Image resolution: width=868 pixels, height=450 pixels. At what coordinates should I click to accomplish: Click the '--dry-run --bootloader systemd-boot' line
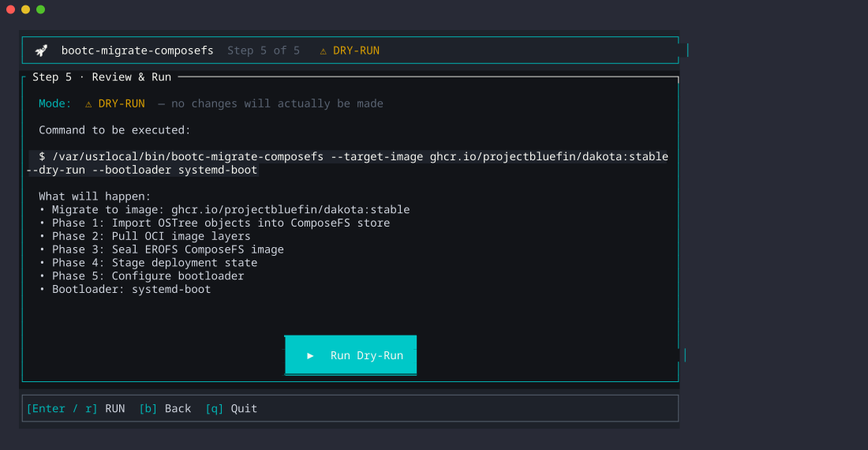click(x=142, y=170)
